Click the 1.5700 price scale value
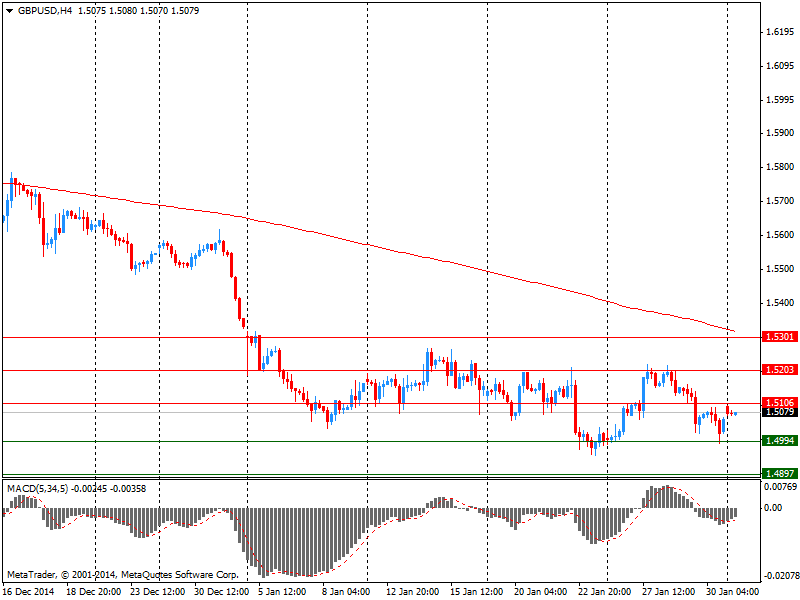Screen dimensions: 800x600 point(781,201)
